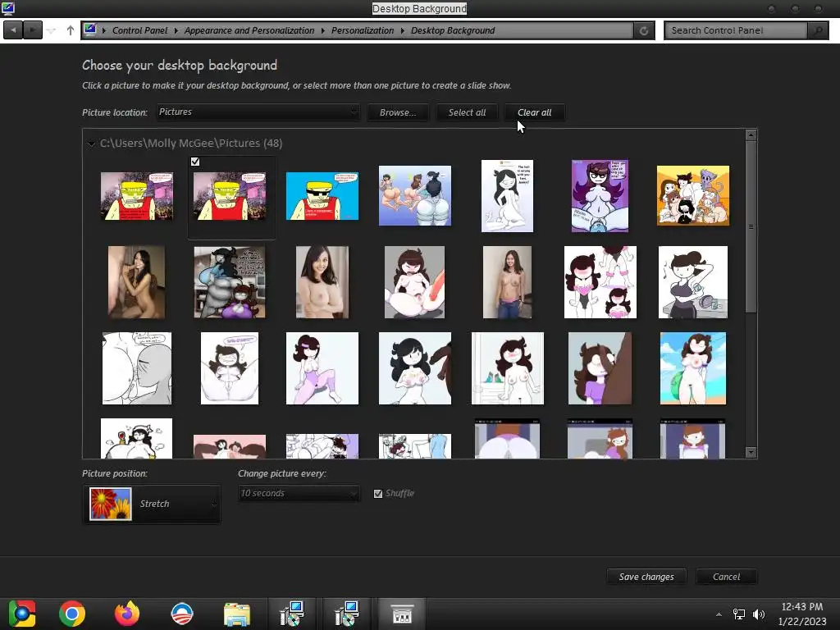Refresh the address bar location
This screenshot has height=630, width=840.
(644, 30)
